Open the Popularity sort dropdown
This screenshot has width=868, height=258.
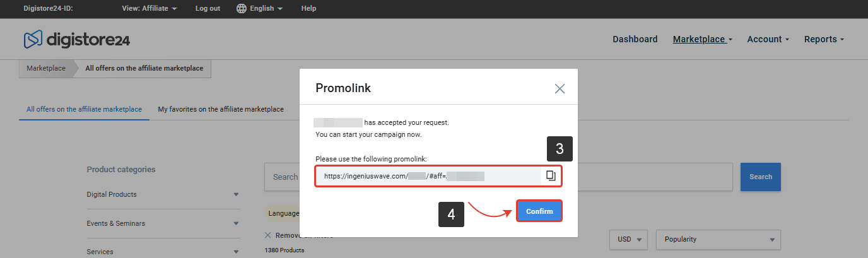[718, 240]
